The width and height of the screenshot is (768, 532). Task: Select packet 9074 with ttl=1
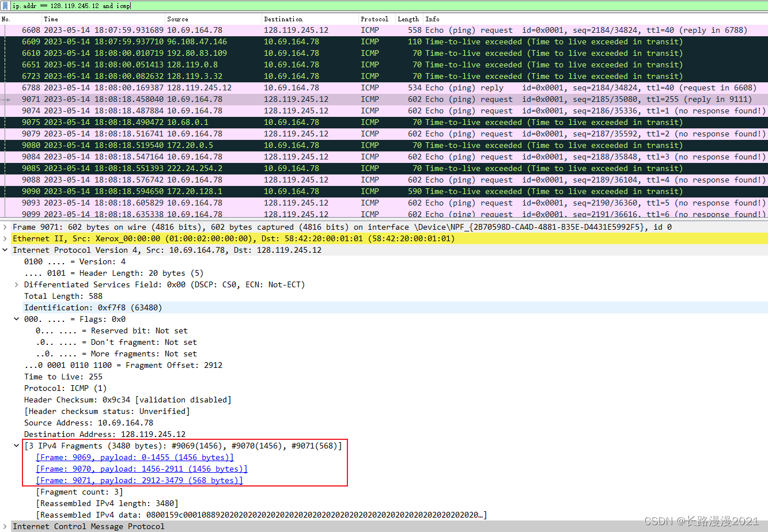pyautogui.click(x=384, y=111)
